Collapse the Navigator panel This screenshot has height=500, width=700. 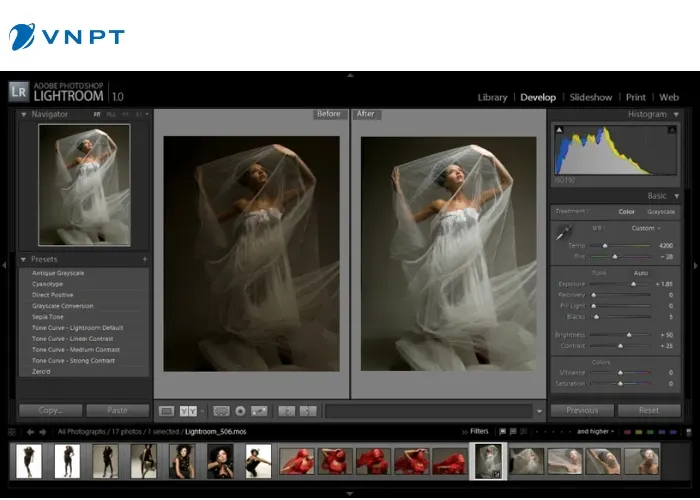point(24,115)
